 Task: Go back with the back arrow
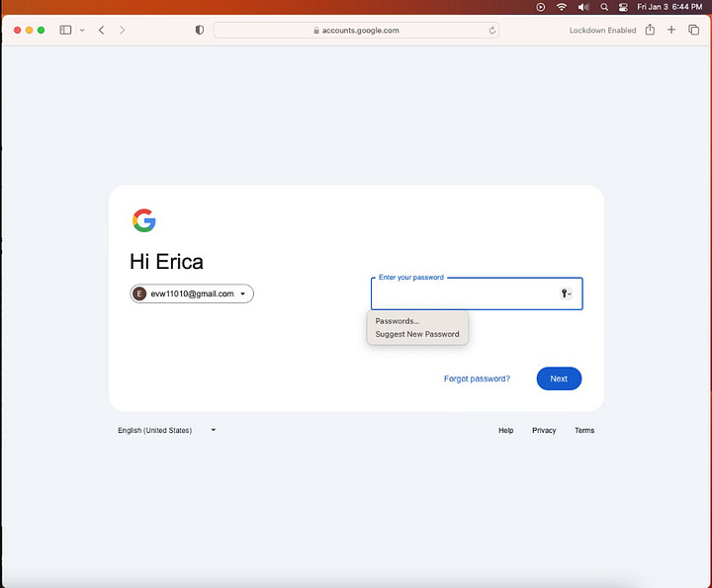pos(101,30)
